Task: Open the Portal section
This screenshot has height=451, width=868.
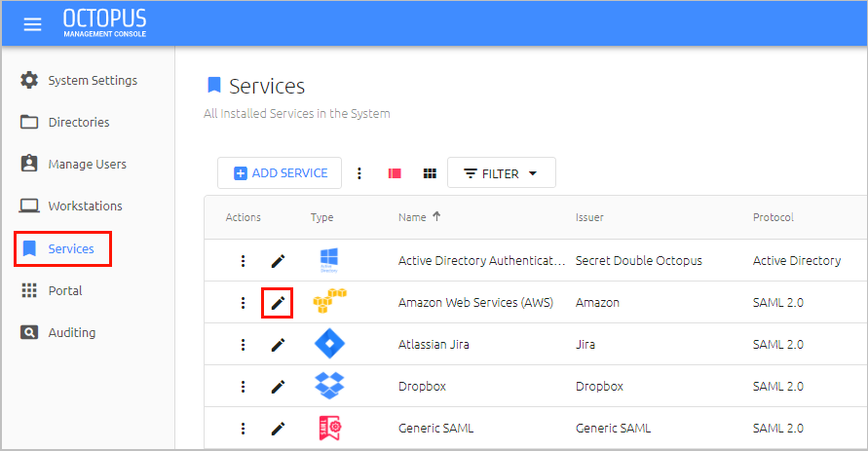Action: tap(51, 290)
